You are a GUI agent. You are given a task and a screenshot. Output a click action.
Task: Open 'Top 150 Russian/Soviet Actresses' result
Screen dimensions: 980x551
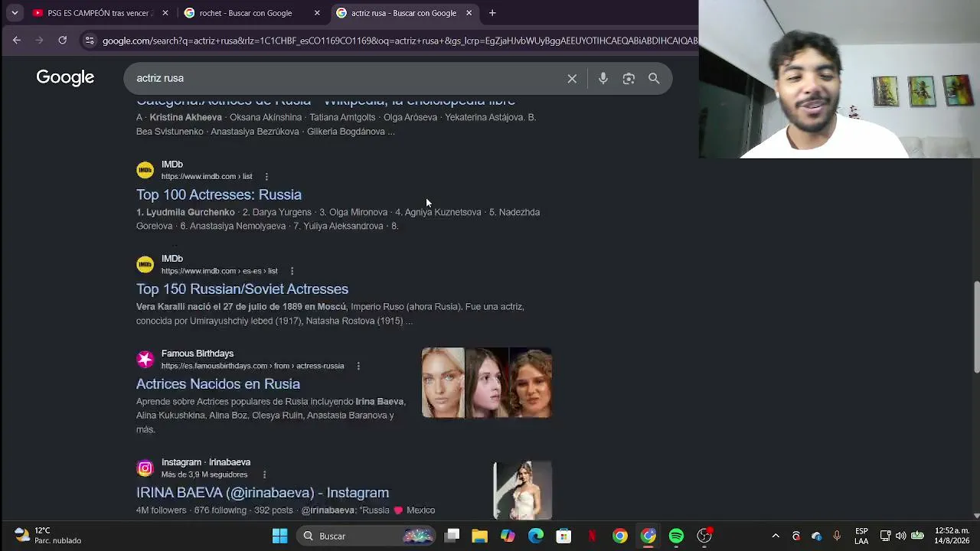tap(242, 289)
